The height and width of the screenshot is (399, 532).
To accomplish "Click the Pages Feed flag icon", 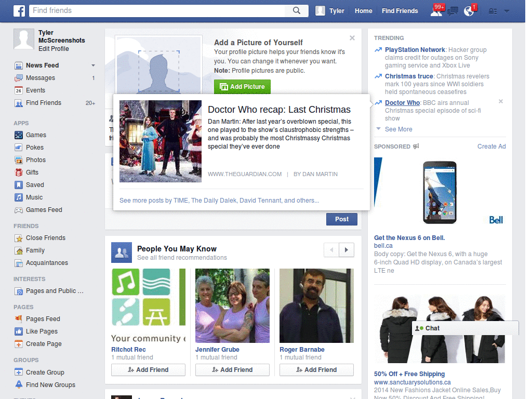I will click(x=19, y=319).
